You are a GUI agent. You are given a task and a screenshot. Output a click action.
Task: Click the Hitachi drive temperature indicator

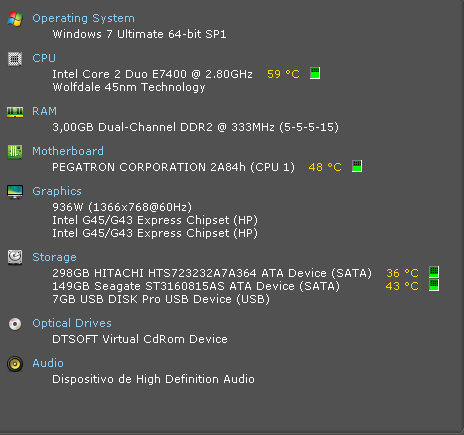click(434, 272)
